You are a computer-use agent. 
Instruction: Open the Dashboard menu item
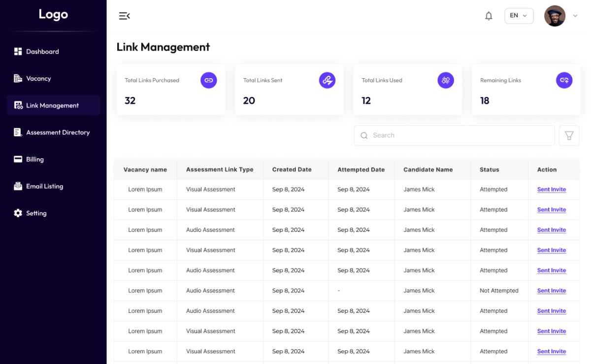click(42, 52)
